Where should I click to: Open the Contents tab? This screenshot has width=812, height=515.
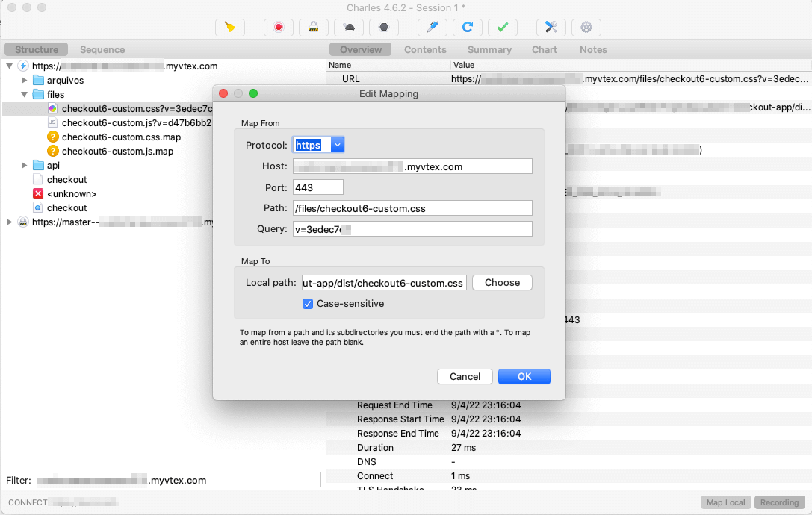click(425, 50)
